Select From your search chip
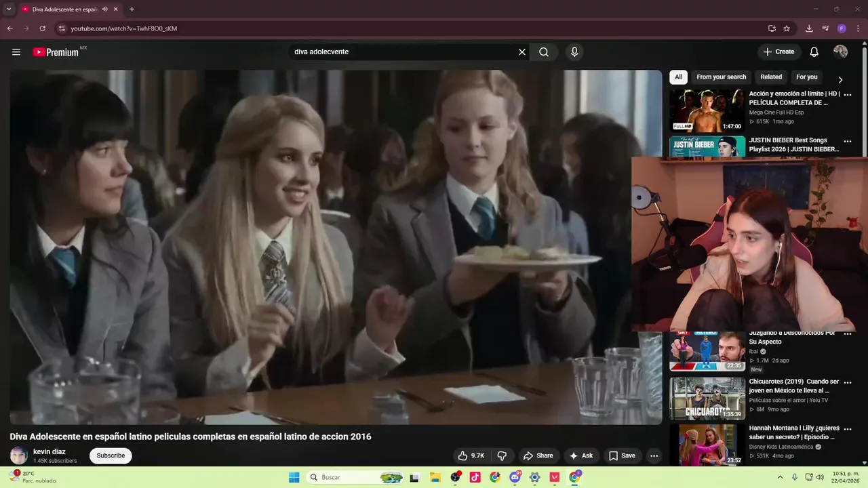868x488 pixels. click(721, 77)
